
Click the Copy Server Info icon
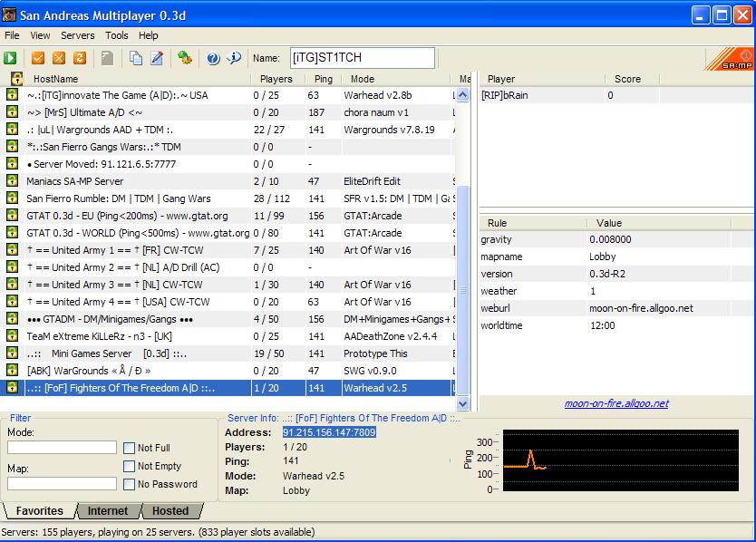point(136,58)
